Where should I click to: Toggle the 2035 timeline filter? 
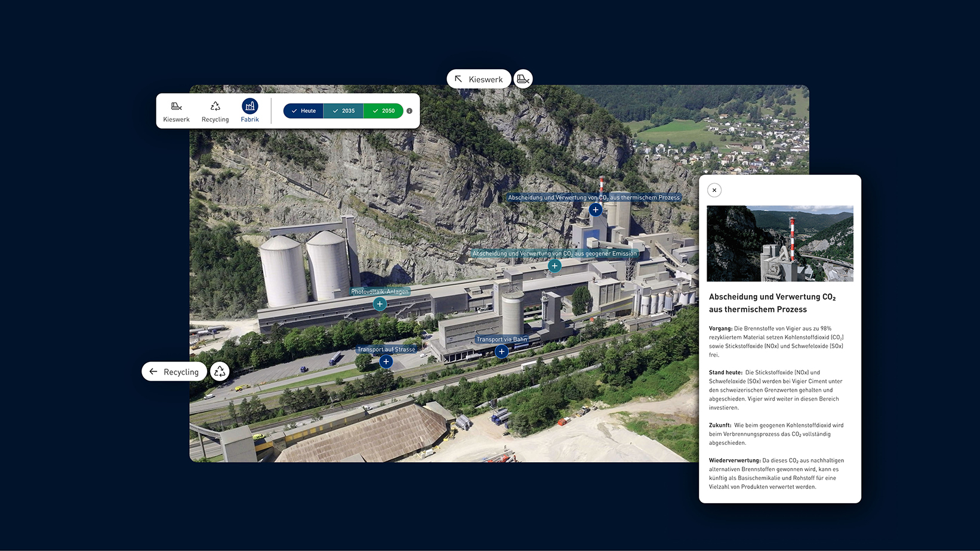343,111
